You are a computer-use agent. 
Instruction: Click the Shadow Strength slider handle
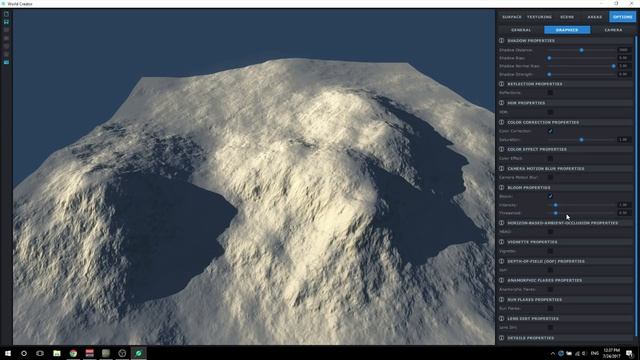tap(549, 75)
